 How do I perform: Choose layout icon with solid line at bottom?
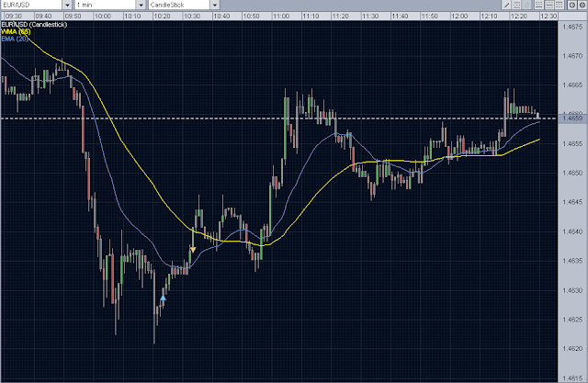point(539,5)
